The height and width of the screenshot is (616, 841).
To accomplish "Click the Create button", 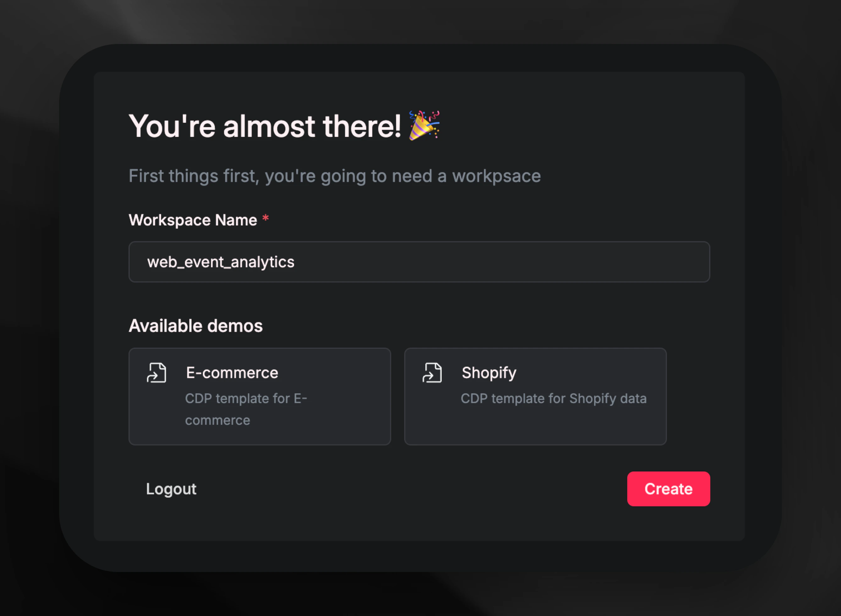I will click(668, 489).
